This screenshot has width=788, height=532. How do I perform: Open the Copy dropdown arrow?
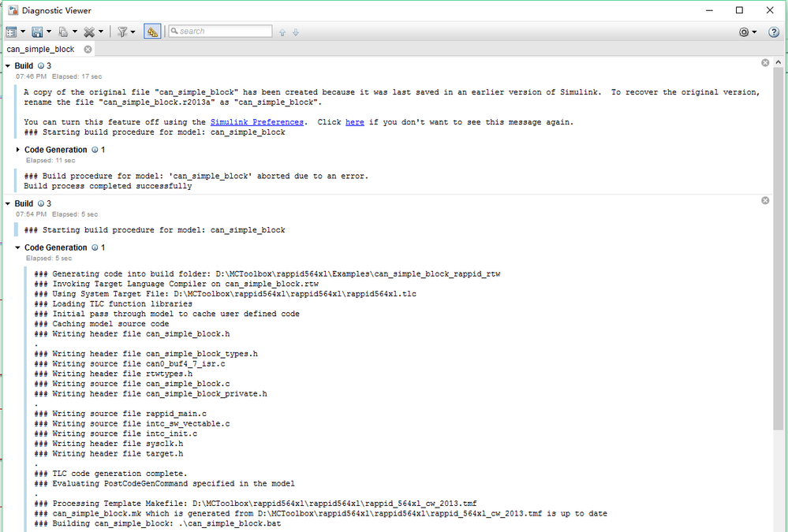75,32
